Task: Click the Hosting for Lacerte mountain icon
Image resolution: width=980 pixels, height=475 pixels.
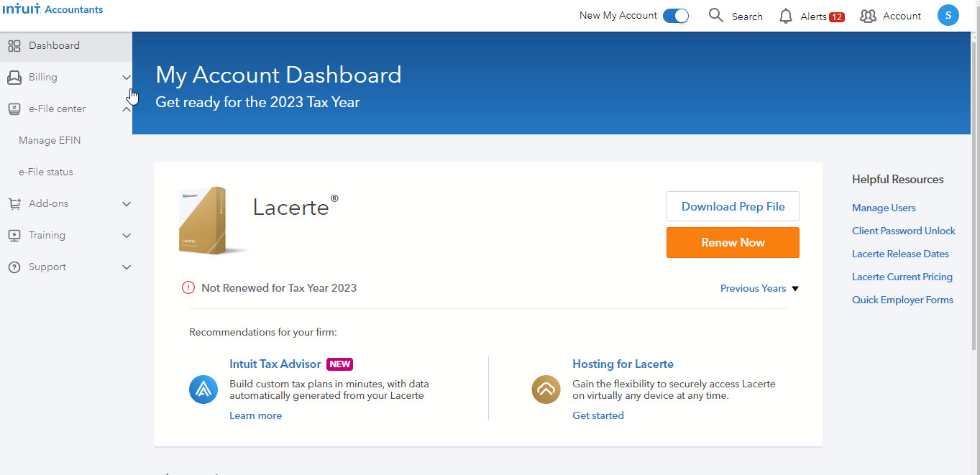Action: point(546,389)
